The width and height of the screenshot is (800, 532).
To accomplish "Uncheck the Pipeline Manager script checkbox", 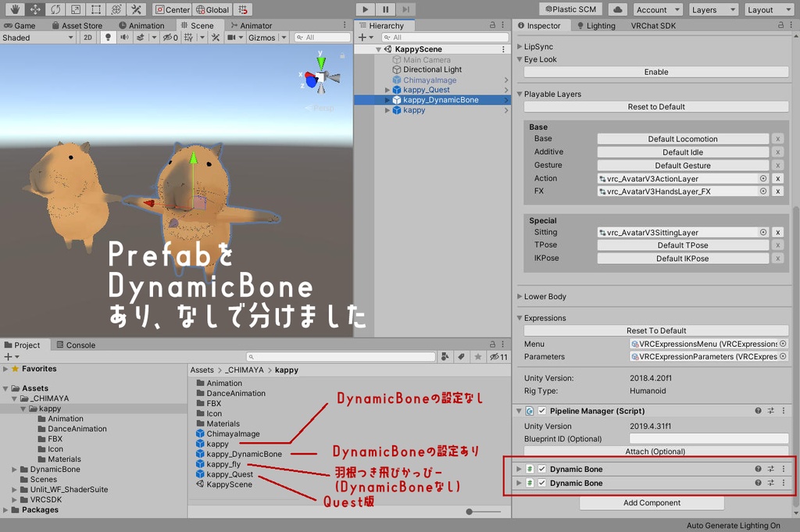I will tap(542, 411).
